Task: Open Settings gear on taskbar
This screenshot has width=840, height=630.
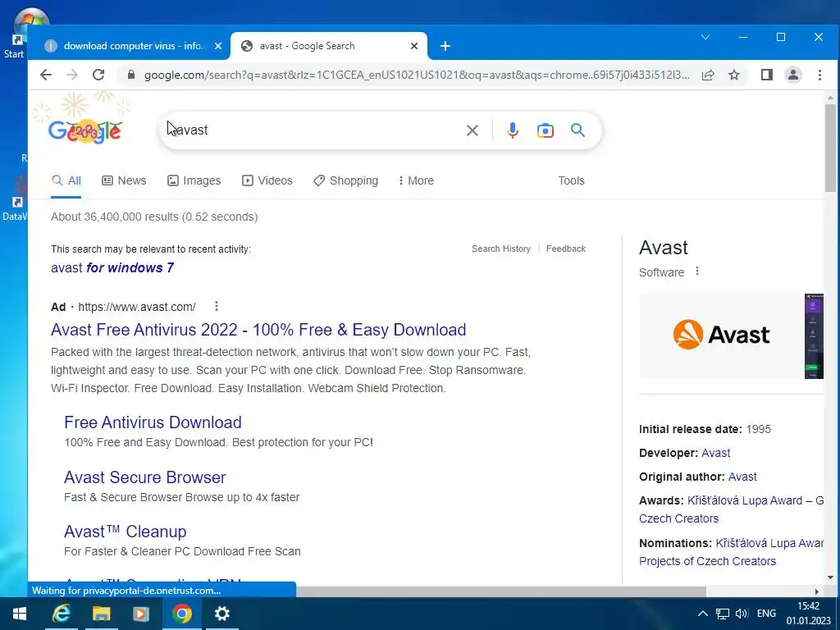Action: pyautogui.click(x=221, y=614)
